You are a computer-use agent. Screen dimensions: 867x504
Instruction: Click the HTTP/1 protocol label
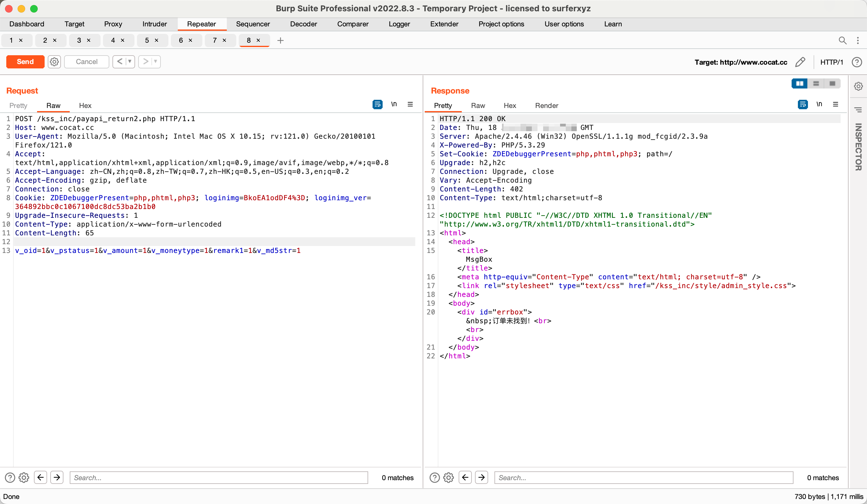pyautogui.click(x=831, y=62)
